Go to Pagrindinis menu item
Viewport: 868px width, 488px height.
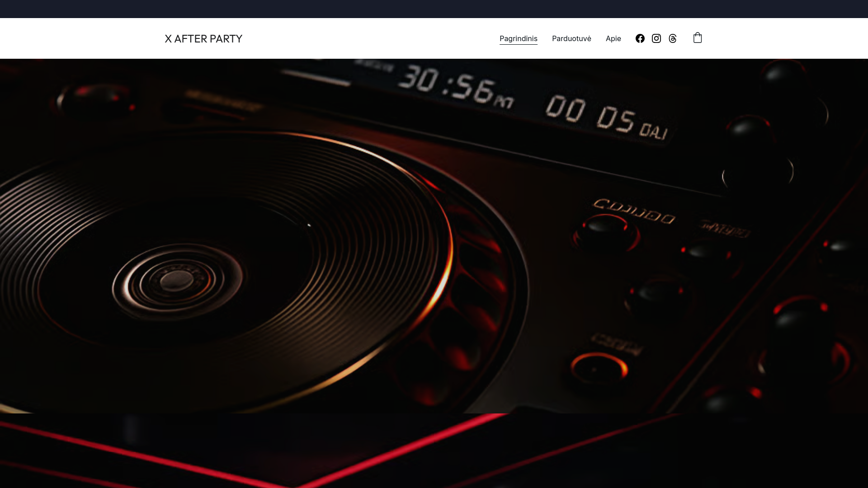[518, 38]
